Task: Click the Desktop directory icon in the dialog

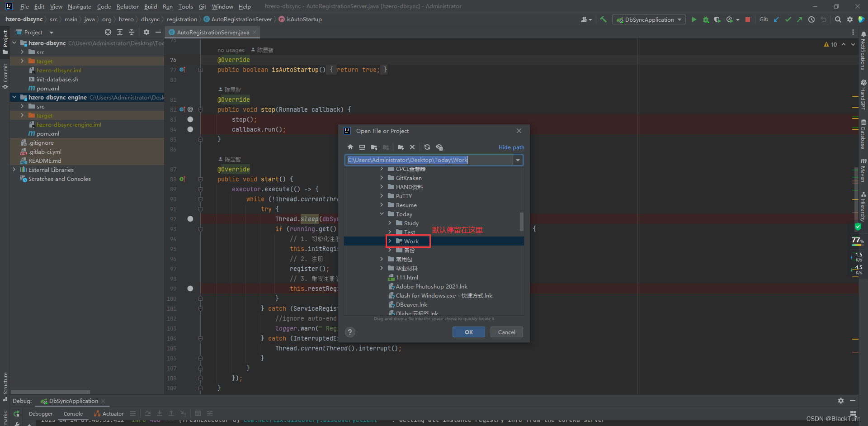Action: (362, 147)
